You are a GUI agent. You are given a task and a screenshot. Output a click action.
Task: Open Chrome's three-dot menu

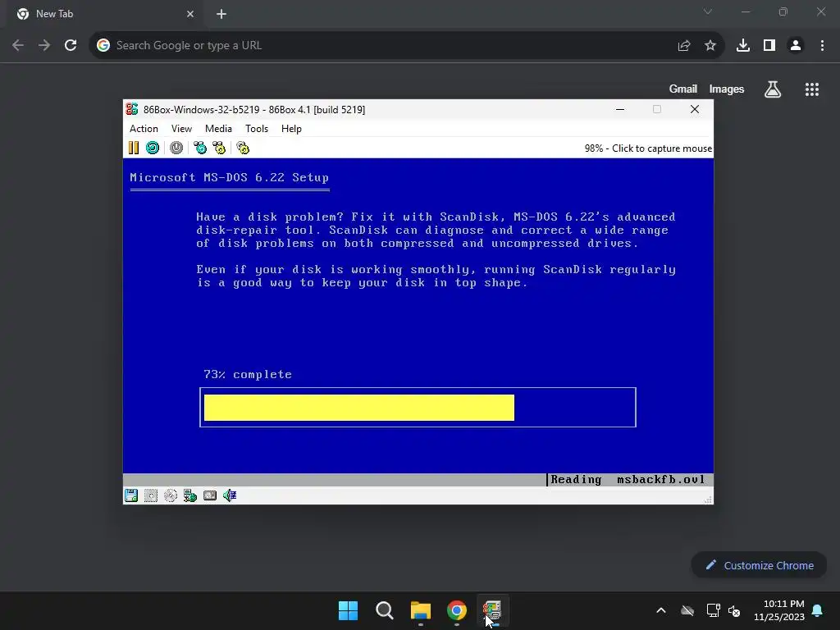click(822, 46)
